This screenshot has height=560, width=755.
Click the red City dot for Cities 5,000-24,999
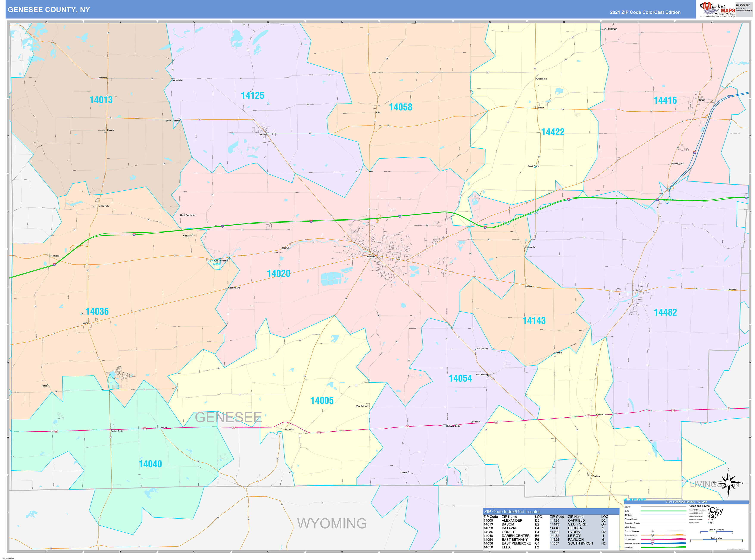pyautogui.click(x=708, y=519)
